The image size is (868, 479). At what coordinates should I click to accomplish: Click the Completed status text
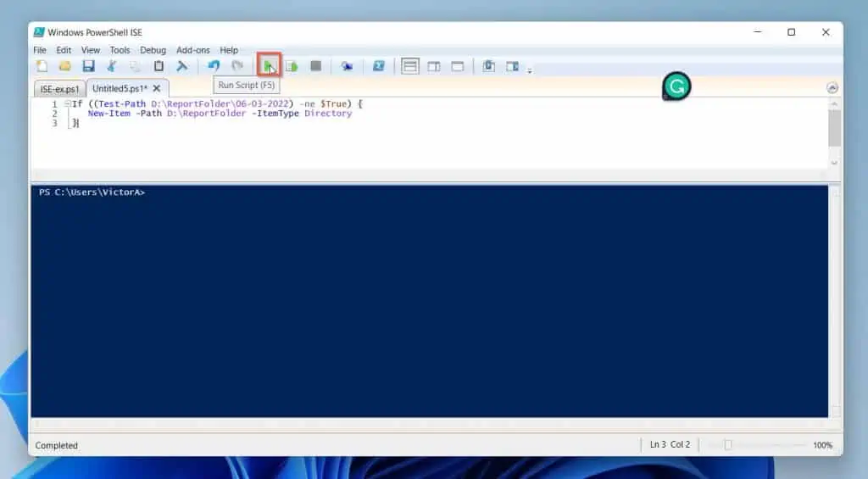[x=57, y=445]
